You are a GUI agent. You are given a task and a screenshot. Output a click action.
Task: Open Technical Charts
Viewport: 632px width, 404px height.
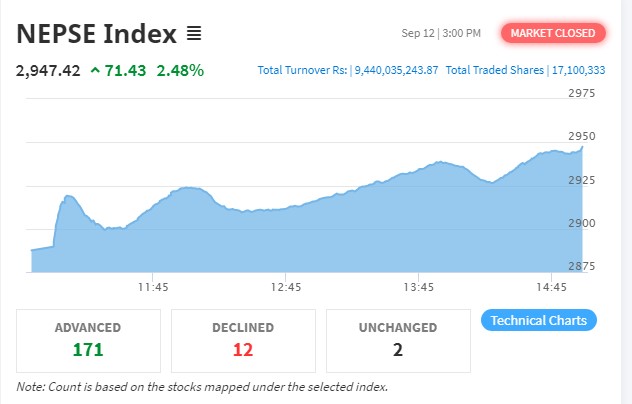[x=540, y=320]
